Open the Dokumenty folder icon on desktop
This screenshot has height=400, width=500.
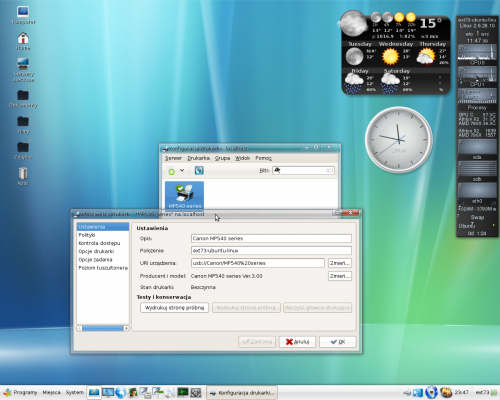coord(23,98)
